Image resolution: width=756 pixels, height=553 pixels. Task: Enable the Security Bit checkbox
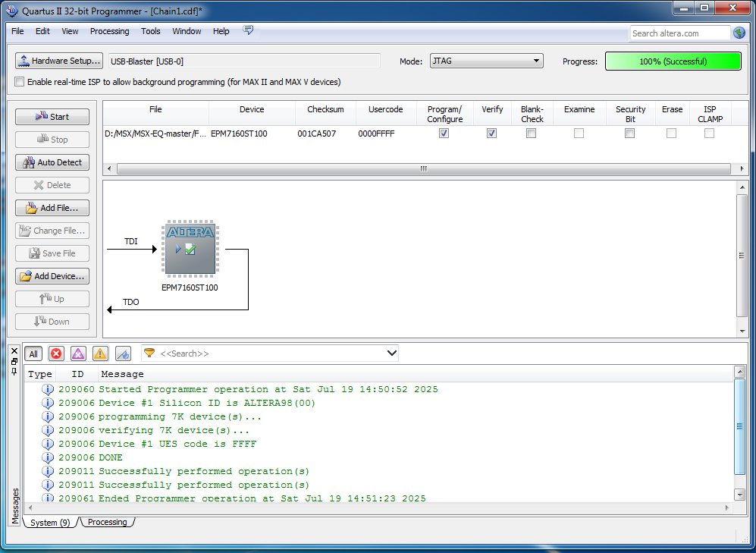click(629, 133)
